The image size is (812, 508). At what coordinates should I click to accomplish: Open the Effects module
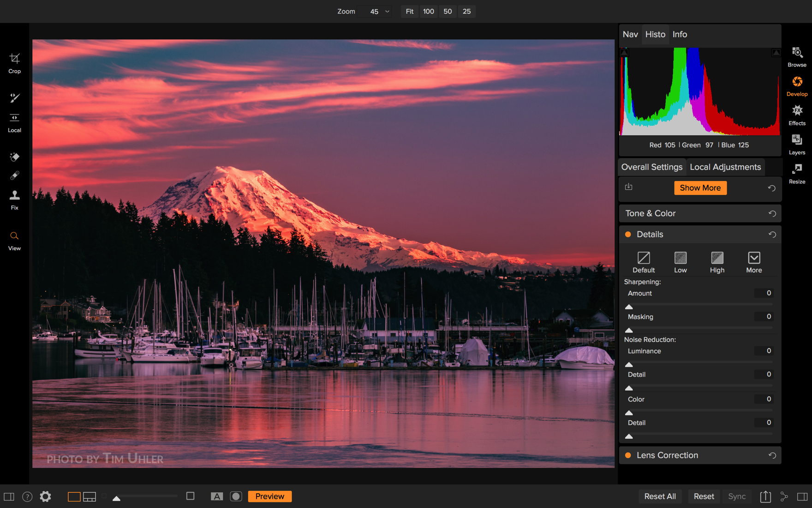[x=797, y=115]
